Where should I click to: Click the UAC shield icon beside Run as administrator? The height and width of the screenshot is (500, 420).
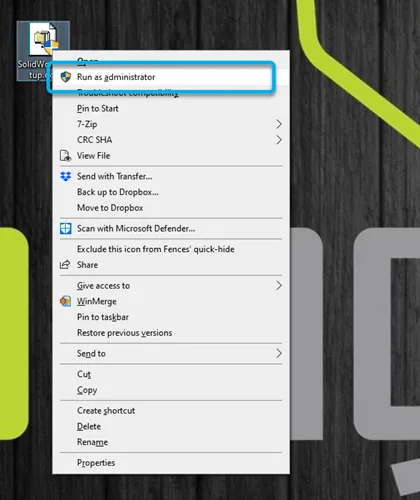tap(66, 77)
